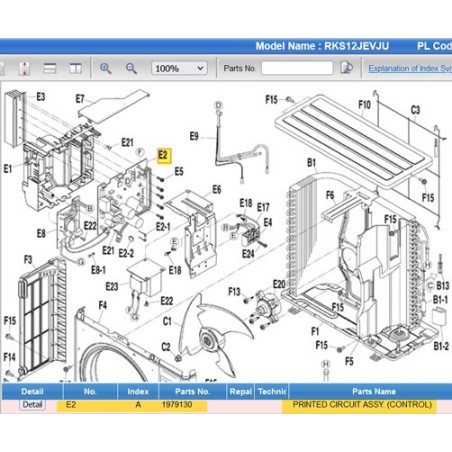452x452 pixels.
Task: Click the E17 label in diagram
Action: [x=263, y=207]
